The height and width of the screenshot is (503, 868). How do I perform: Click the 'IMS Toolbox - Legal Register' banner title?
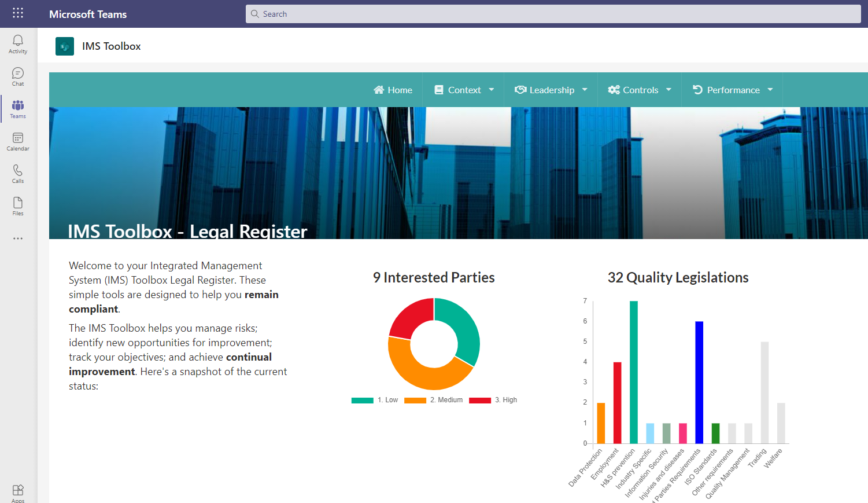[x=187, y=231]
